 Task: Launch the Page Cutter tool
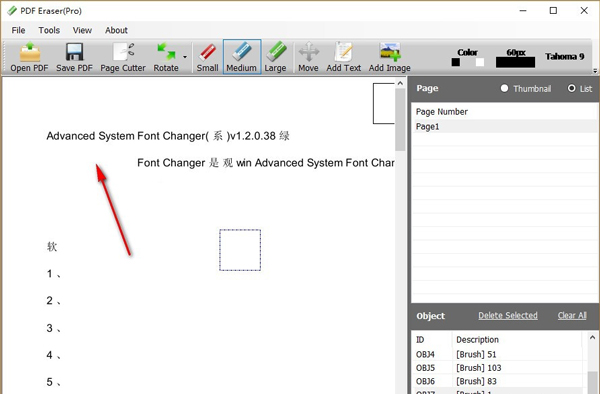[123, 57]
